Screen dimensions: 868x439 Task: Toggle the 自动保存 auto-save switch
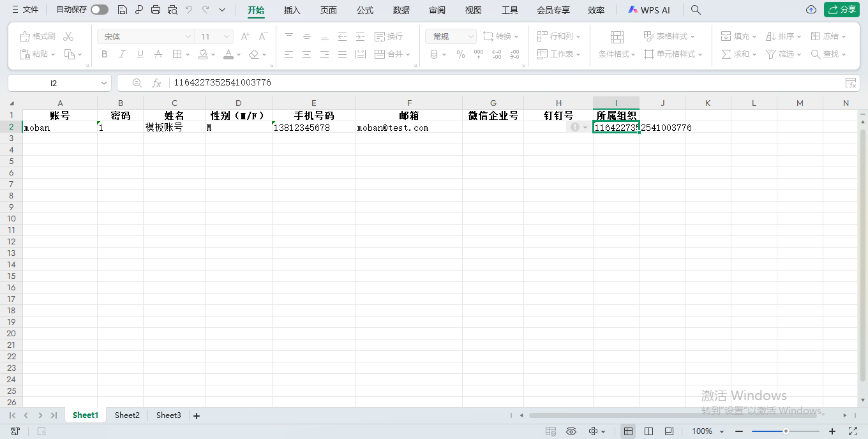[x=99, y=10]
